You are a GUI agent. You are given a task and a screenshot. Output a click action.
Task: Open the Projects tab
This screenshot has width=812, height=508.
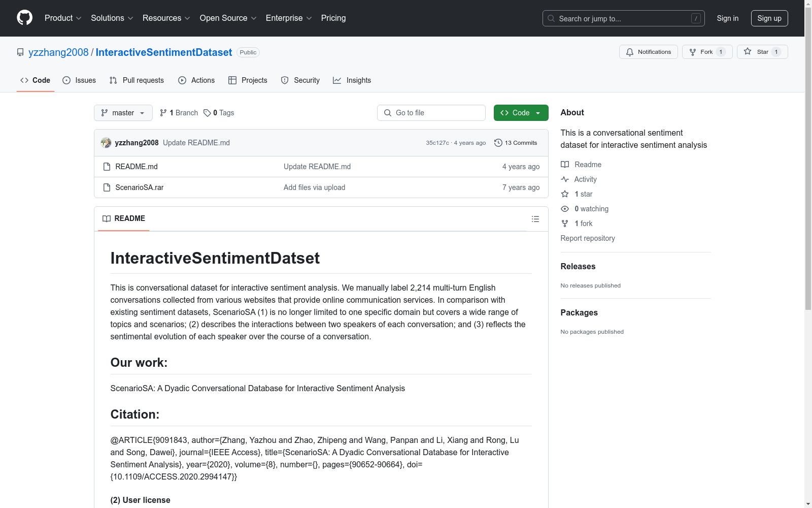tap(248, 80)
